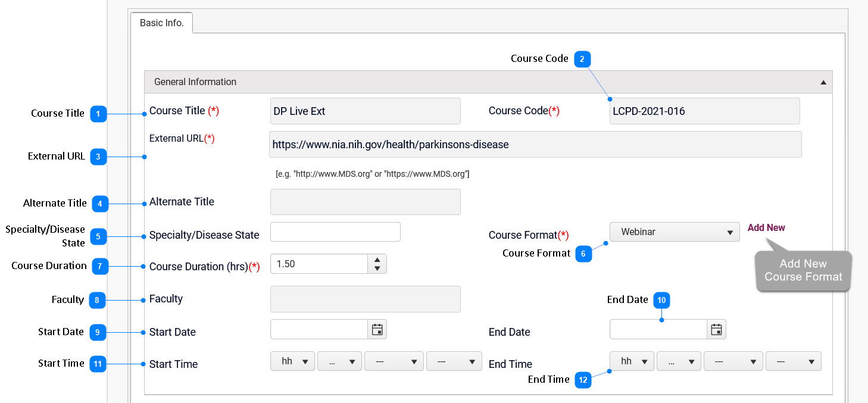Click the blue number 2 Course Code marker
This screenshot has height=403, width=868.
582,59
